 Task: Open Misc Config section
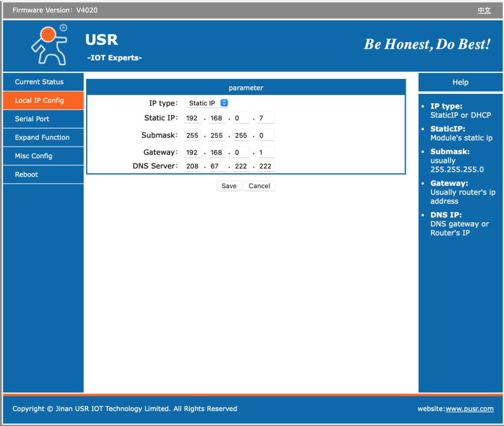tap(33, 156)
